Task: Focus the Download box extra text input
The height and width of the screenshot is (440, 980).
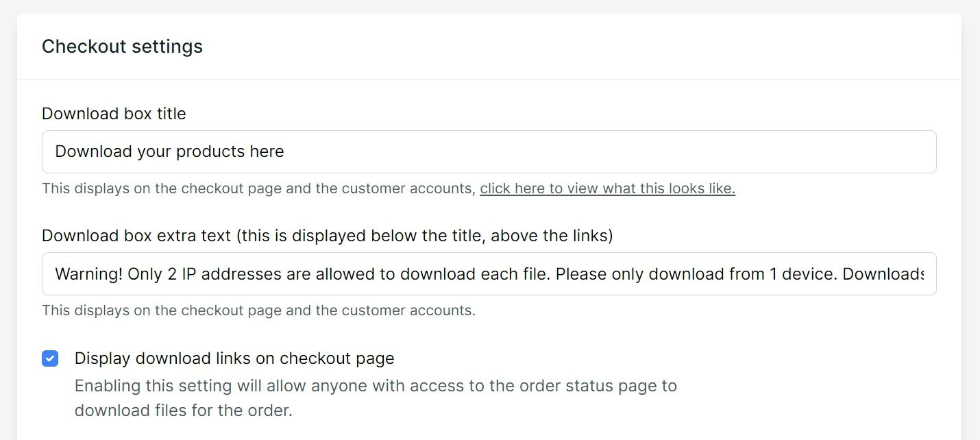Action: [x=489, y=274]
